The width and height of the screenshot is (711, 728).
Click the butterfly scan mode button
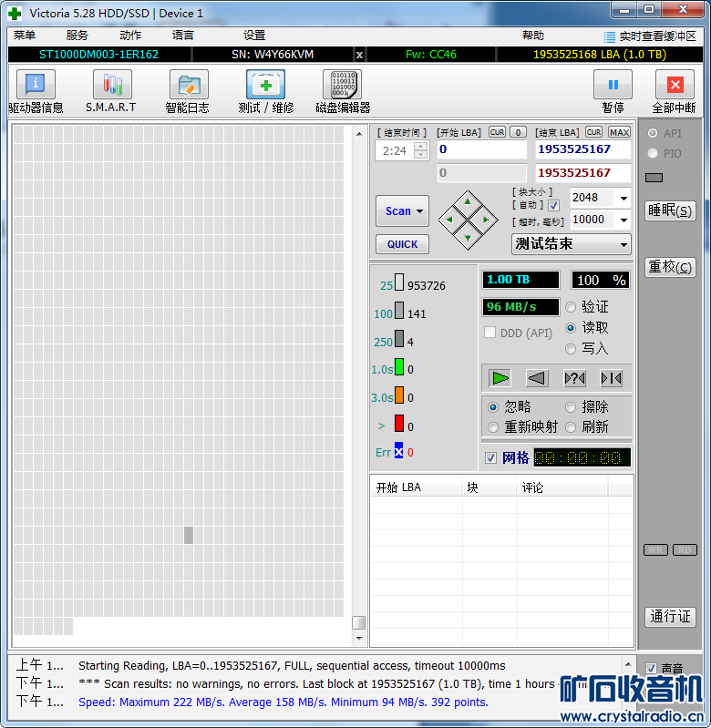pyautogui.click(x=611, y=378)
